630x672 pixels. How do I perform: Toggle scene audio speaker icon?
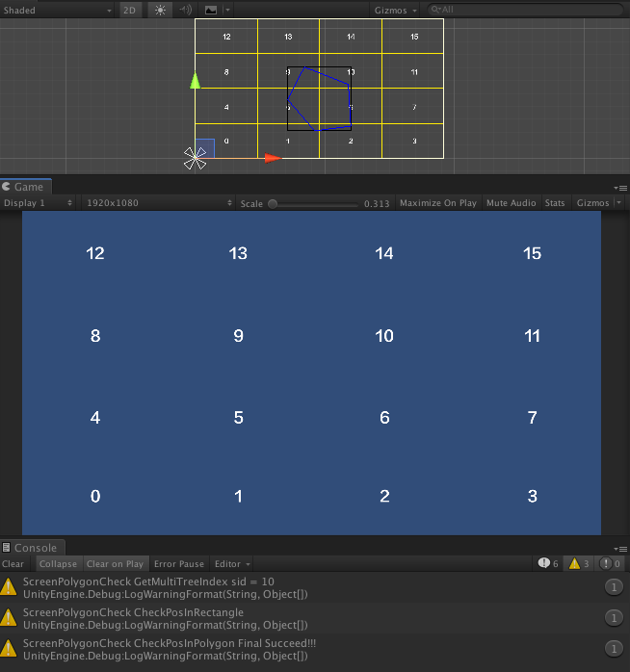pyautogui.click(x=185, y=10)
